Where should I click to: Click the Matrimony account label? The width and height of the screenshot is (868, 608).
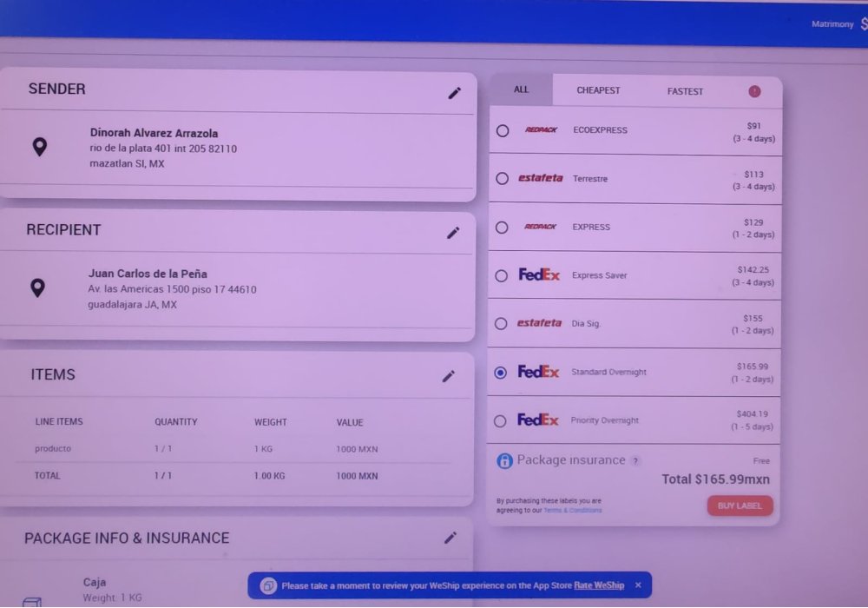tap(832, 23)
